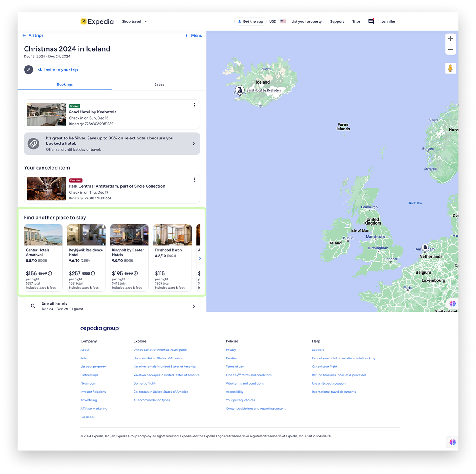Open the Jennifer account menu
Viewport: 476px width, 474px height.
pos(388,21)
